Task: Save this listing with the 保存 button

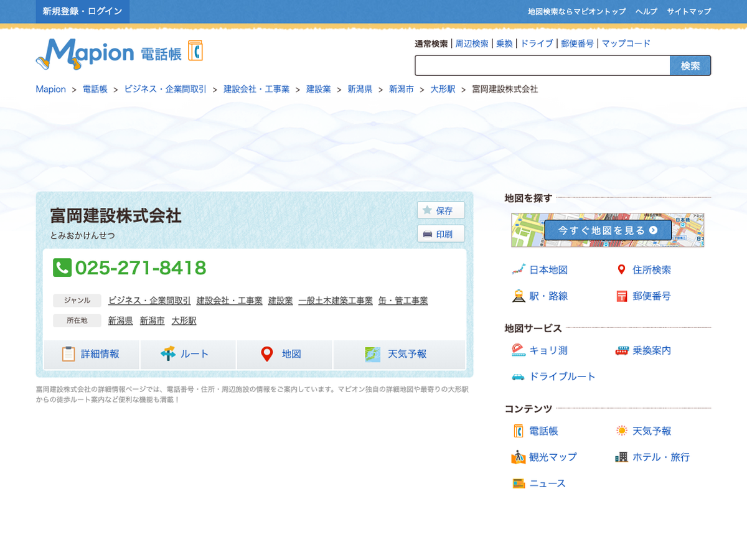Action: [x=441, y=210]
